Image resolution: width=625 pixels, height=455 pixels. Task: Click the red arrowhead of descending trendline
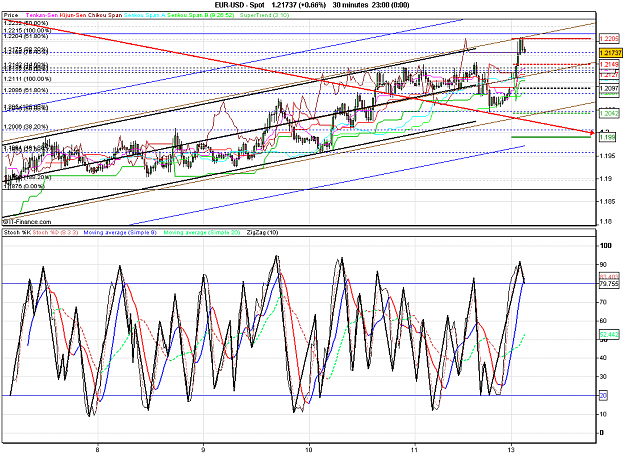[x=591, y=133]
